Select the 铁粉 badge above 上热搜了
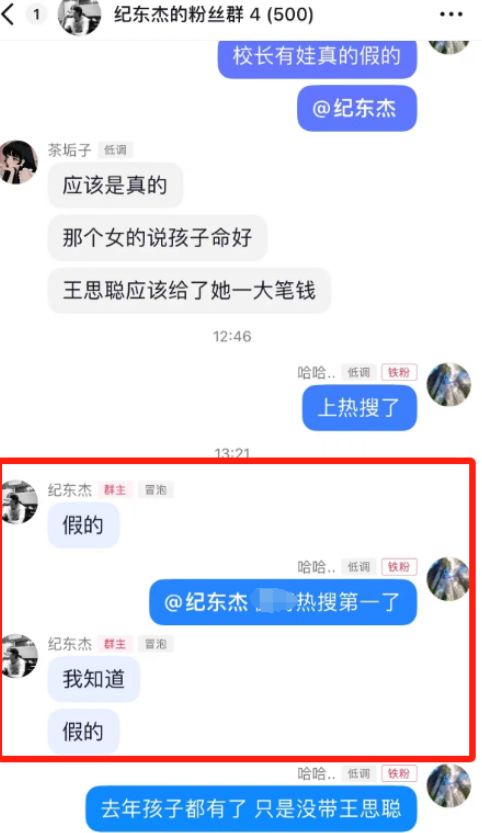The height and width of the screenshot is (833, 482). (399, 372)
